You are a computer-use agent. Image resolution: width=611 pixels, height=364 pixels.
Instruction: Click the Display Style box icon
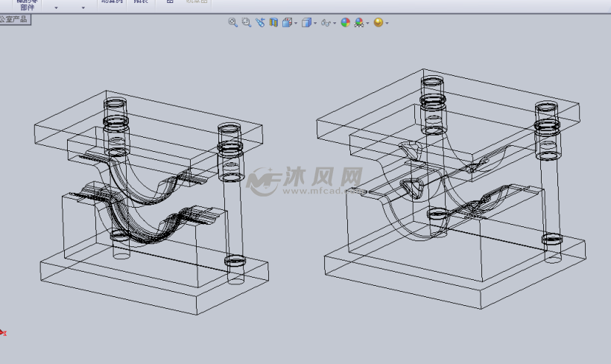click(x=307, y=22)
